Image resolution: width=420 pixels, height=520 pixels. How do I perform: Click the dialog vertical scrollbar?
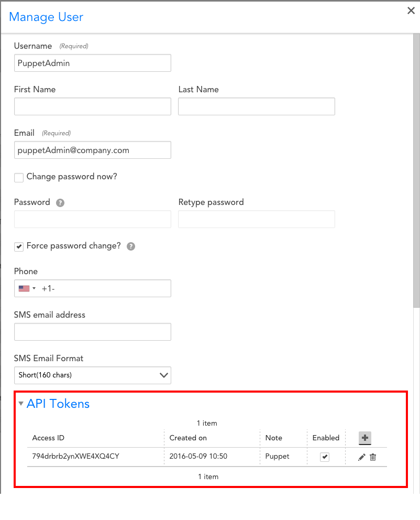click(416, 173)
